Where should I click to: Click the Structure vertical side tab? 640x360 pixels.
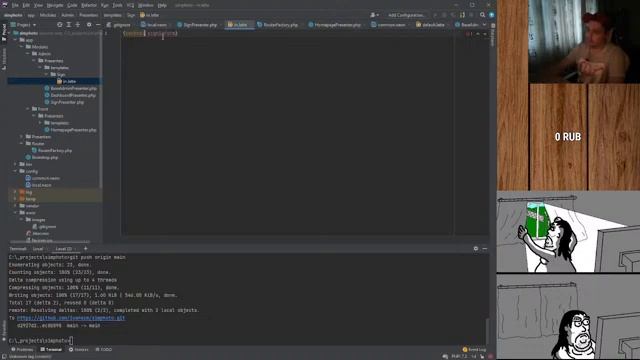click(4, 58)
